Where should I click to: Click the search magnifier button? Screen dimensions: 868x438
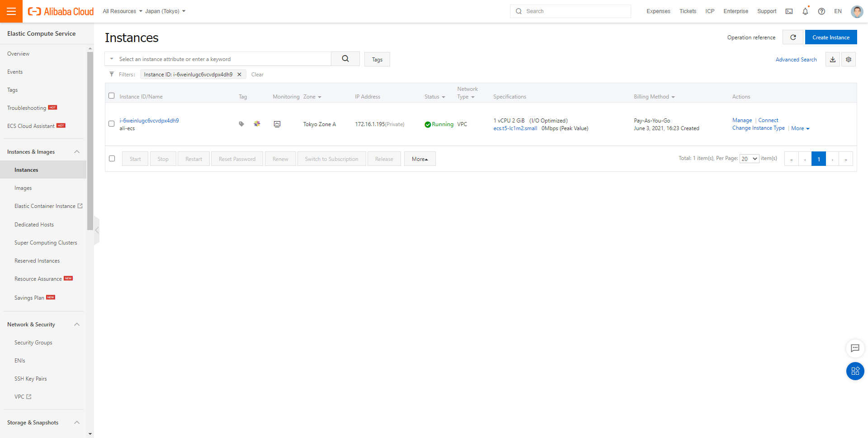[x=345, y=59]
